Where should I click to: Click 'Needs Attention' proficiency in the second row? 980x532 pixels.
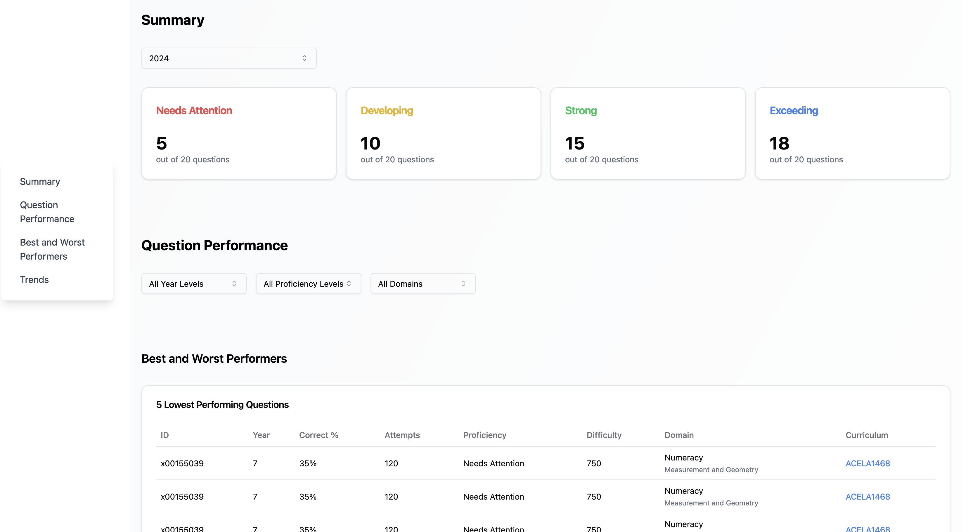click(494, 497)
